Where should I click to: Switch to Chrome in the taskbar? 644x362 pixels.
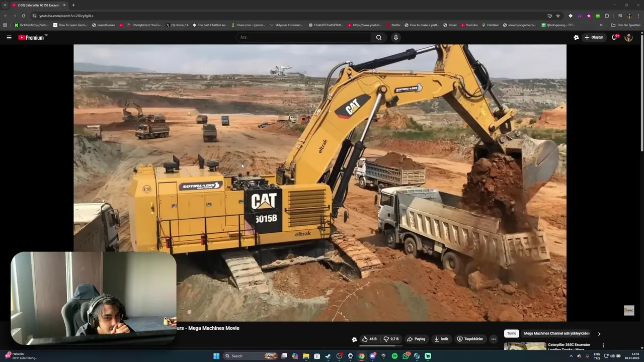[361, 356]
